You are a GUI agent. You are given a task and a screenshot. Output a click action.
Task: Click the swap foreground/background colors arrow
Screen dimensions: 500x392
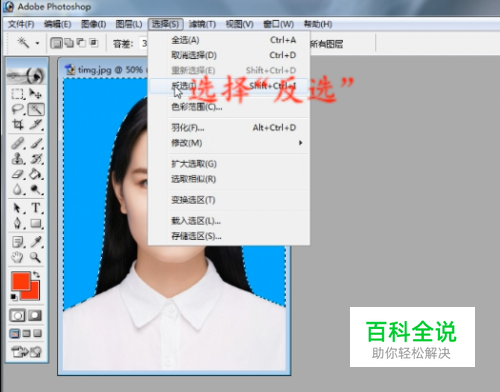[36, 275]
